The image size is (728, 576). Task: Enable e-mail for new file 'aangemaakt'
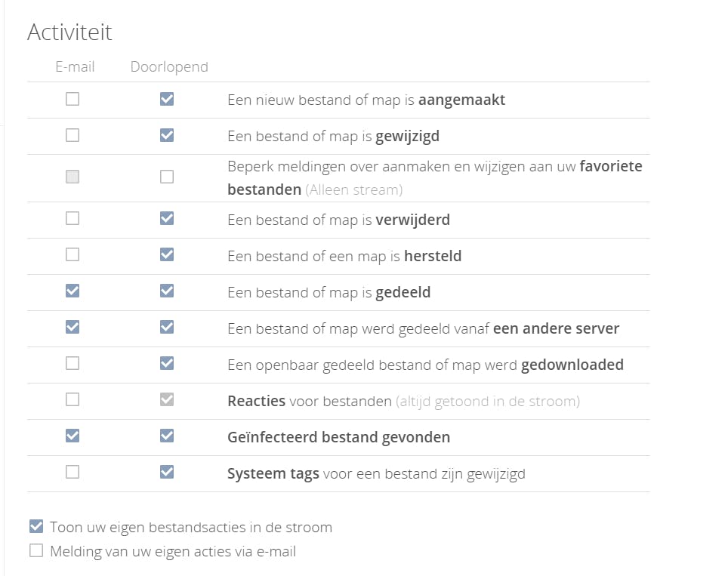(x=72, y=99)
